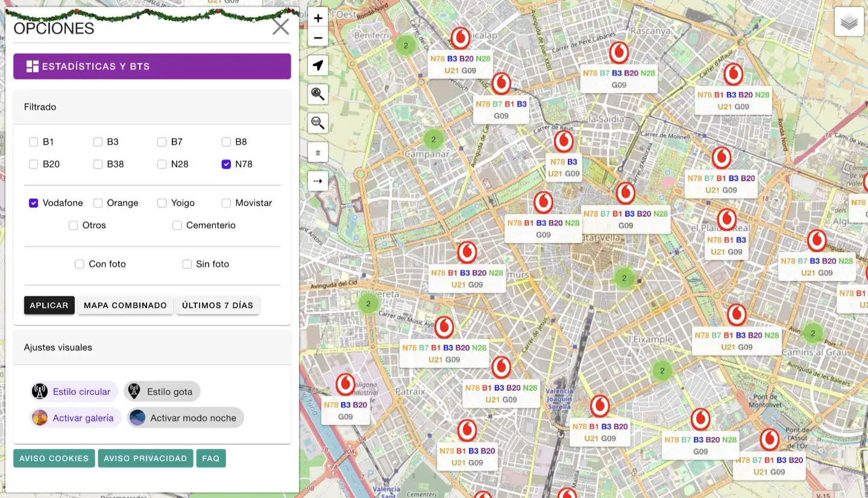Check the Orange operator filter

point(98,203)
